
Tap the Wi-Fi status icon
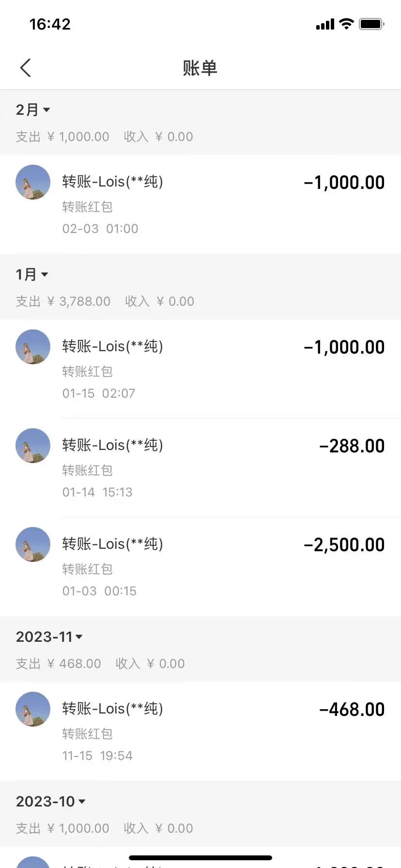[346, 24]
